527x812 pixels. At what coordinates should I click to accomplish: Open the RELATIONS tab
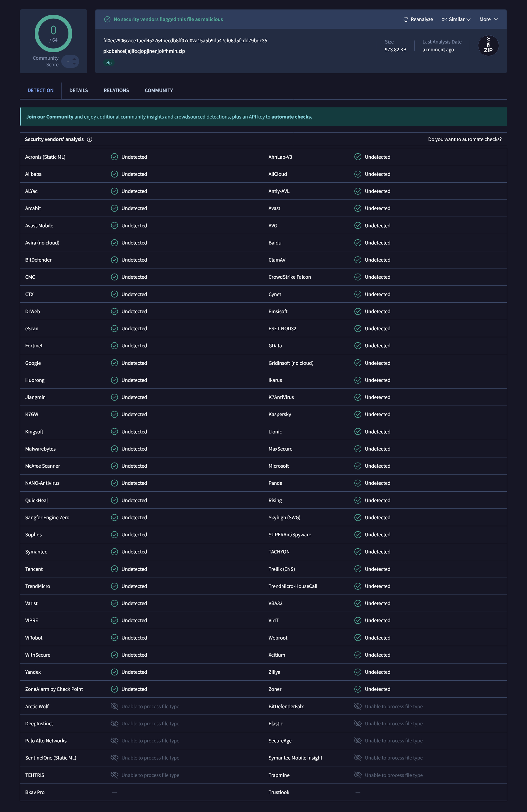coord(116,90)
